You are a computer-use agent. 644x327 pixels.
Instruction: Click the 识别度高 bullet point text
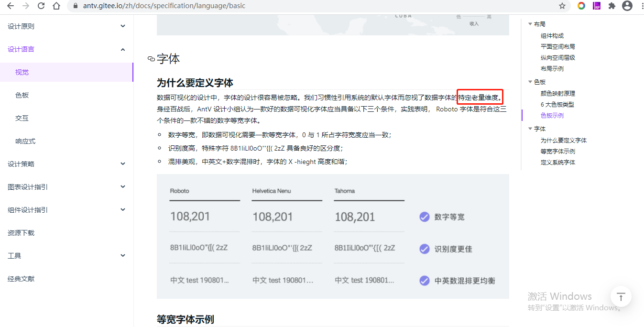click(255, 148)
